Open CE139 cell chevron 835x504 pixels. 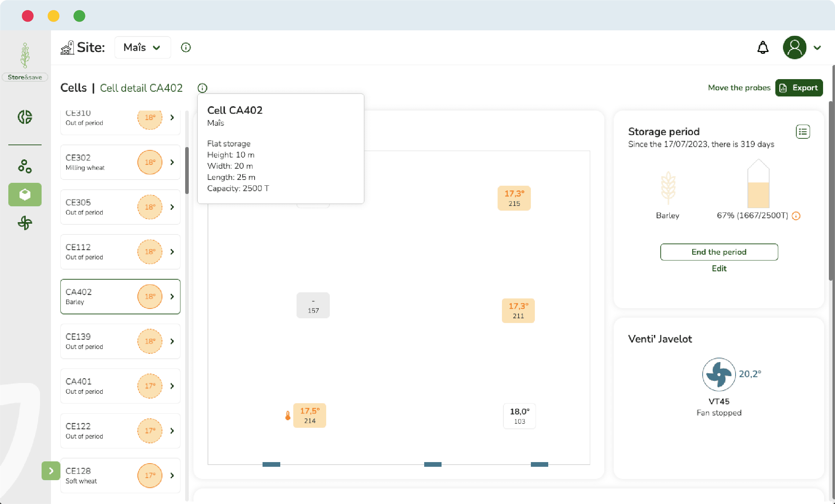[x=172, y=341]
